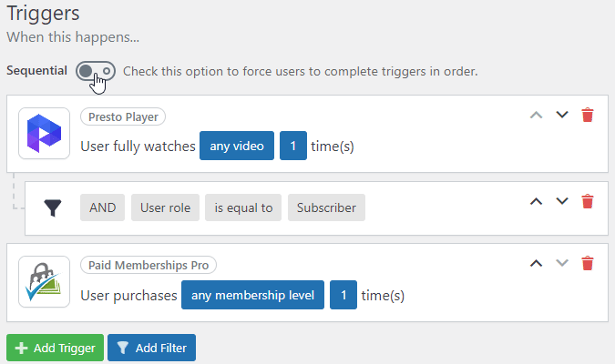This screenshot has height=364, width=615.
Task: Click the AND operator chip
Action: point(103,207)
